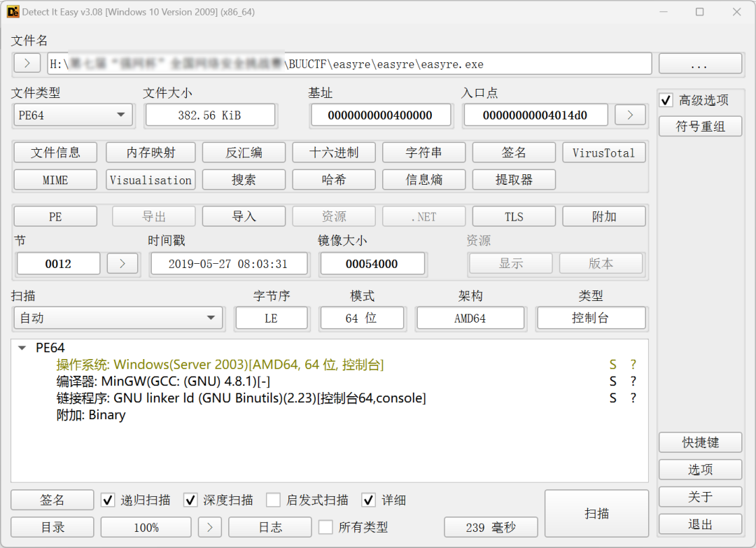
Task: Click the PE button
Action: pos(55,216)
